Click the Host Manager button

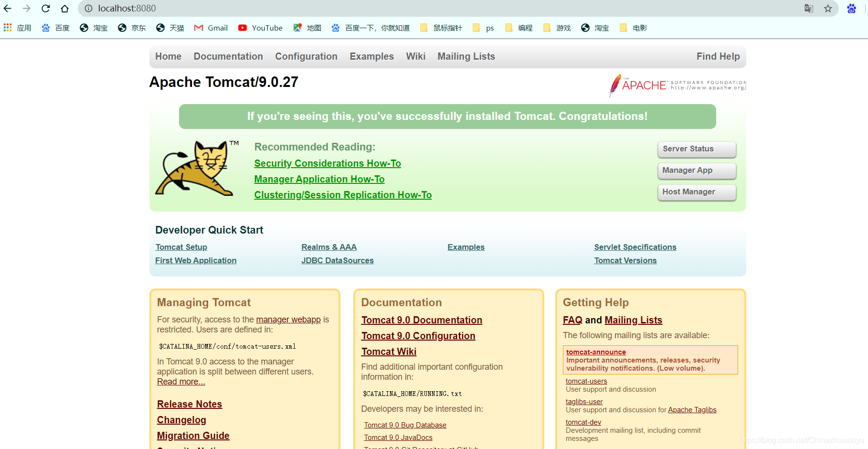(x=697, y=192)
